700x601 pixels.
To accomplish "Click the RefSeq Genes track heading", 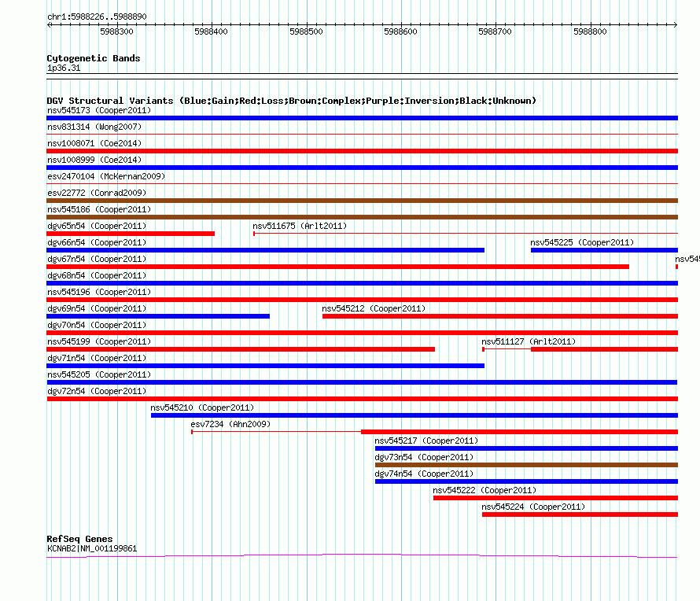I will (x=79, y=539).
